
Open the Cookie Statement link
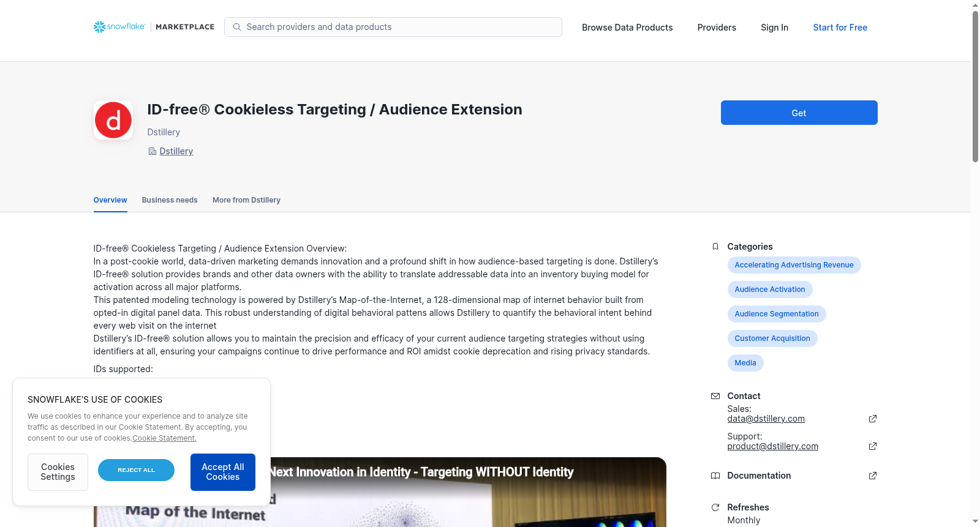tap(164, 438)
